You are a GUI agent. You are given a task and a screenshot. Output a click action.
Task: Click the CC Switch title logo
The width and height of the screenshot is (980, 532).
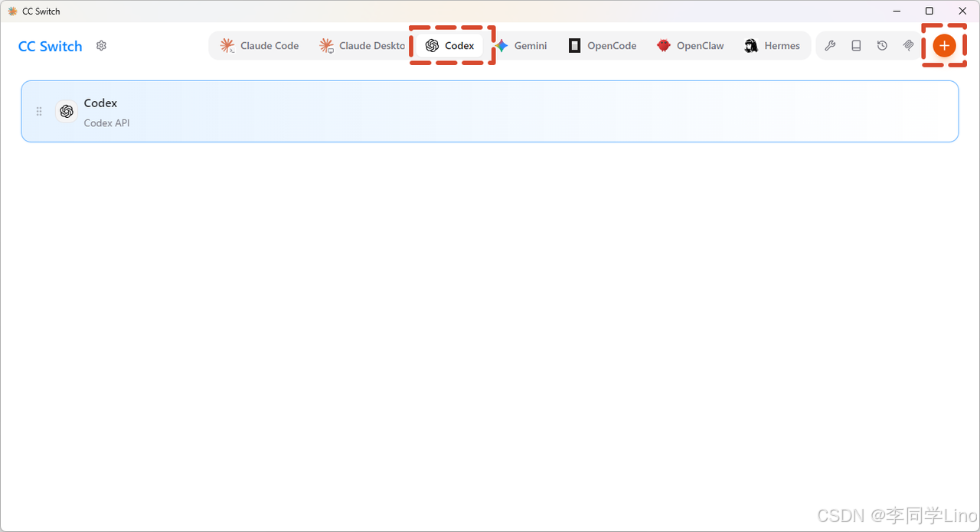(x=50, y=46)
